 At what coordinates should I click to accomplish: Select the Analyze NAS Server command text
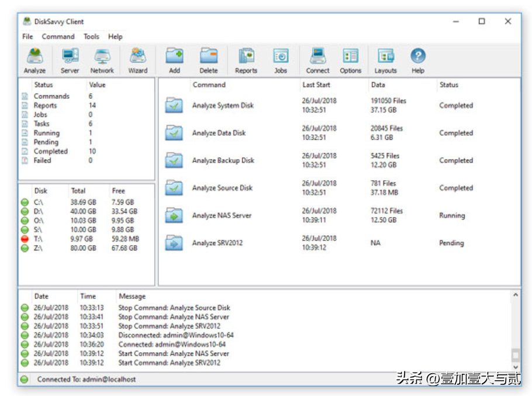pos(222,215)
